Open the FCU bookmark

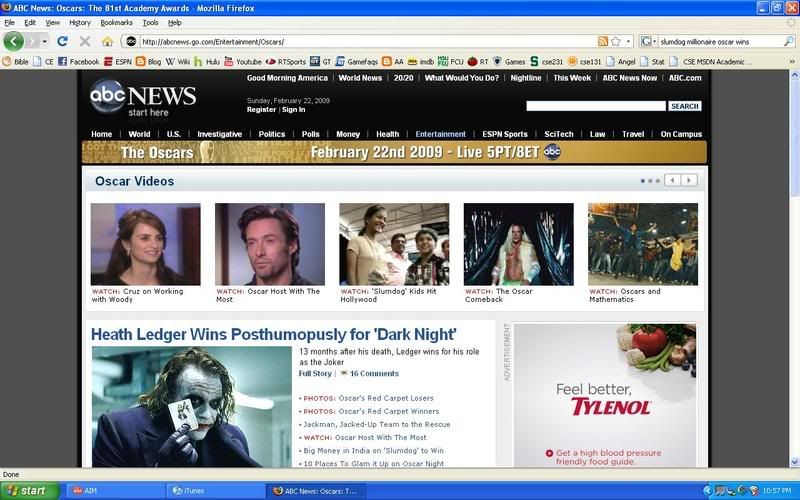pos(451,62)
